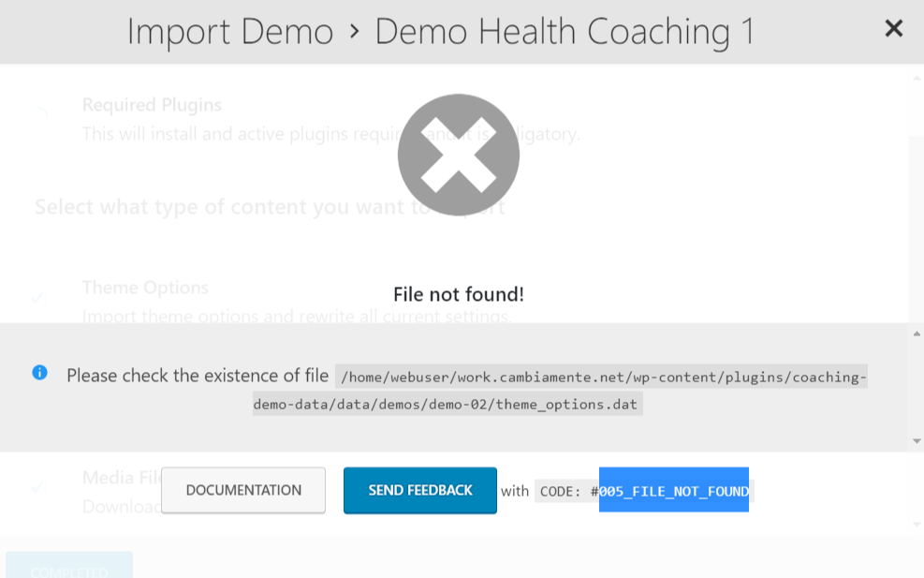The height and width of the screenshot is (578, 924).
Task: Toggle the Theme Options checkmark
Action: pos(37,299)
